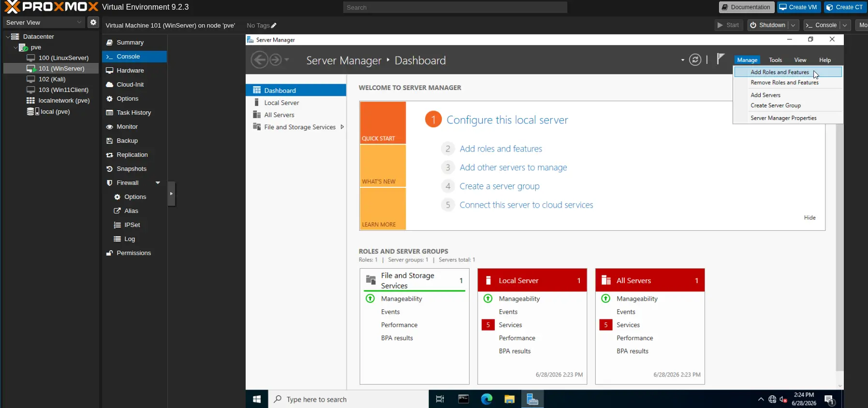This screenshot has height=408, width=868.
Task: Edit tags with the pencil icon
Action: pos(274,26)
